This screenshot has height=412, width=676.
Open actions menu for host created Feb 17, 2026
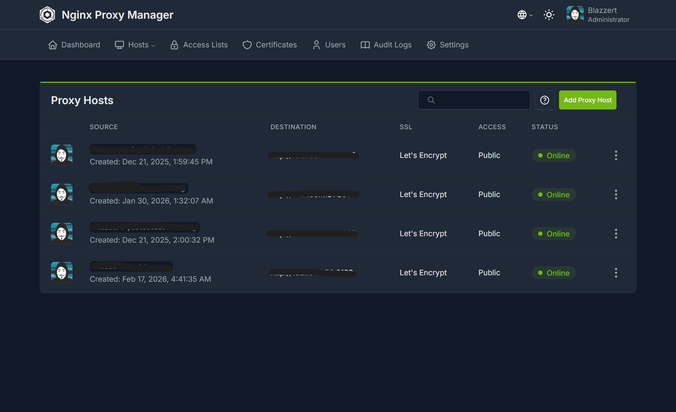click(x=616, y=273)
